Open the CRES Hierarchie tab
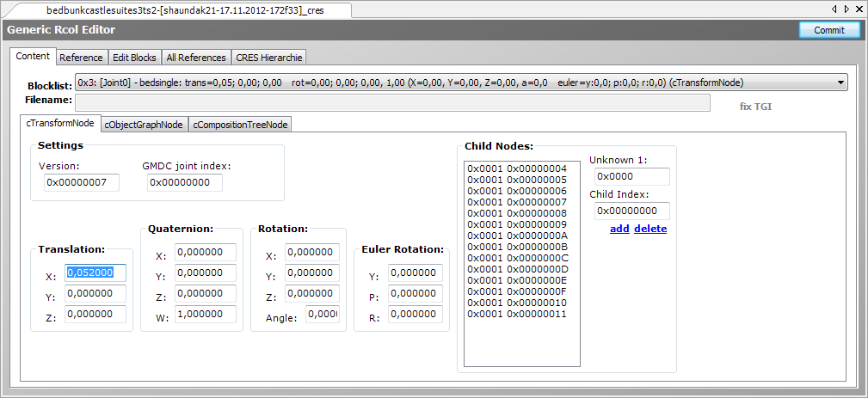This screenshot has height=398, width=868. tap(268, 58)
